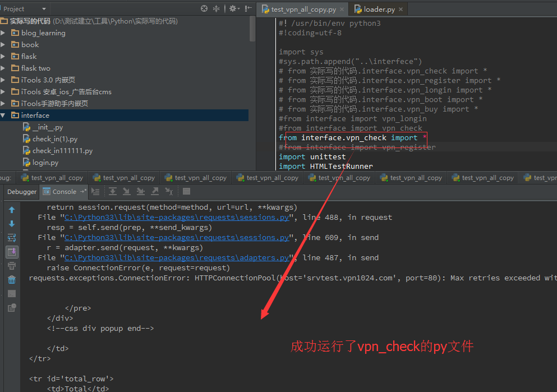
Task: Open the adapters.py traceback link
Action: [x=177, y=257]
